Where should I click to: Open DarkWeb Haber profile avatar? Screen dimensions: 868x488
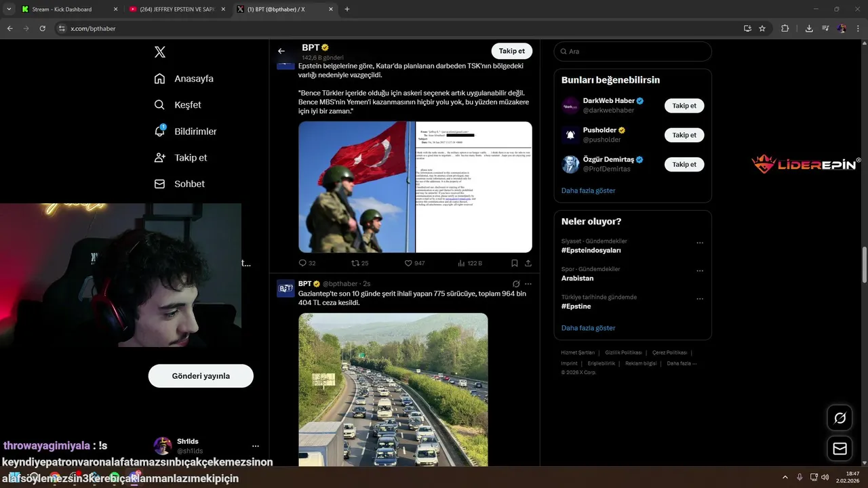coord(570,106)
